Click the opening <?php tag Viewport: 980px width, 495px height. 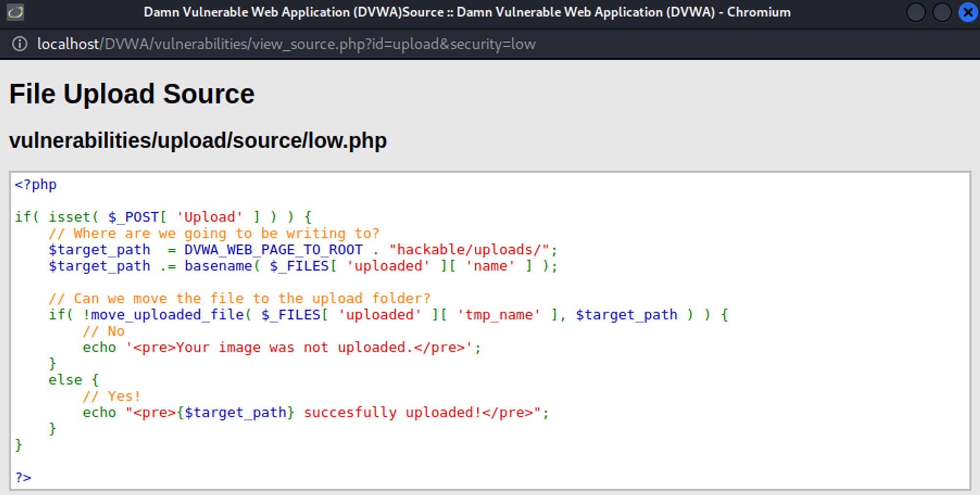36,185
